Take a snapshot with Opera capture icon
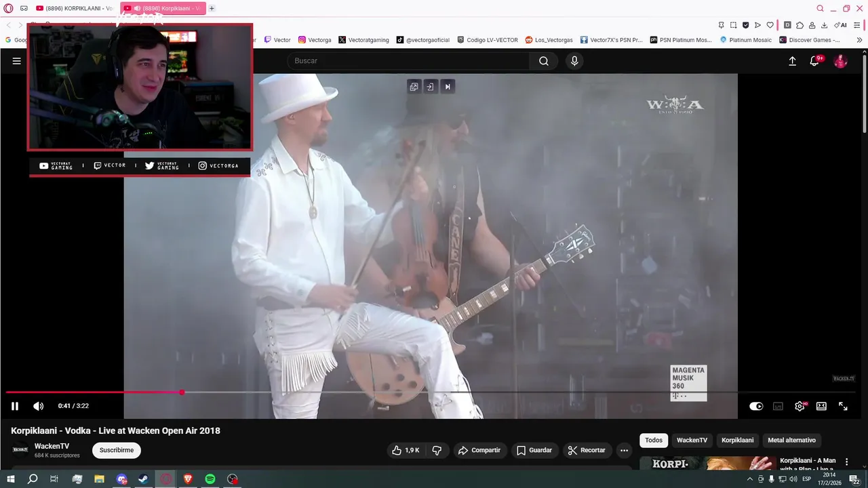Viewport: 868px width, 488px height. (x=734, y=25)
